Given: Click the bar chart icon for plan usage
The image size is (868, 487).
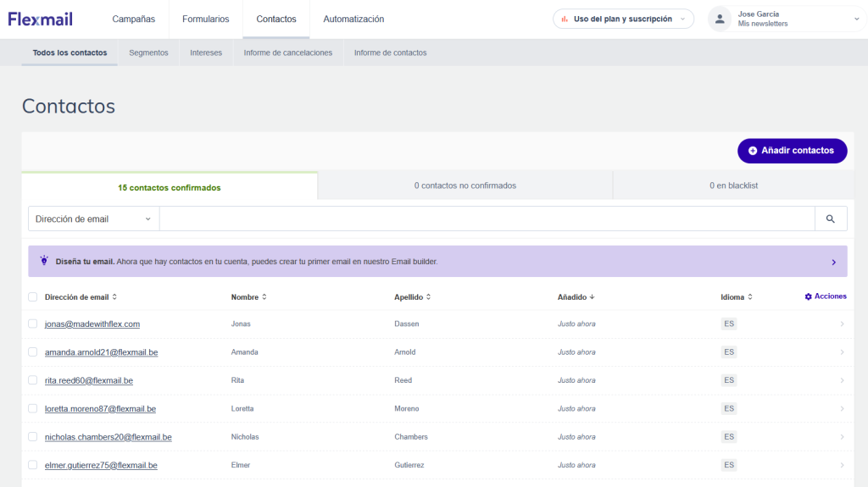Looking at the screenshot, I should click(x=565, y=19).
